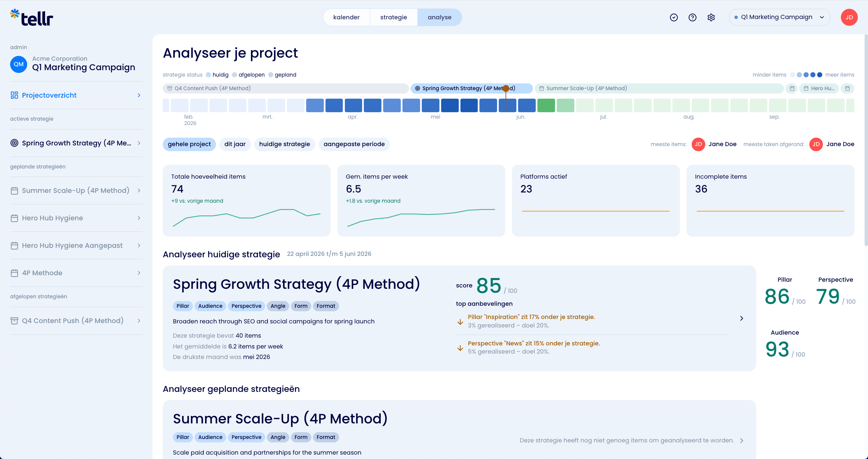Click the QM project avatar badge
The width and height of the screenshot is (868, 459).
19,64
